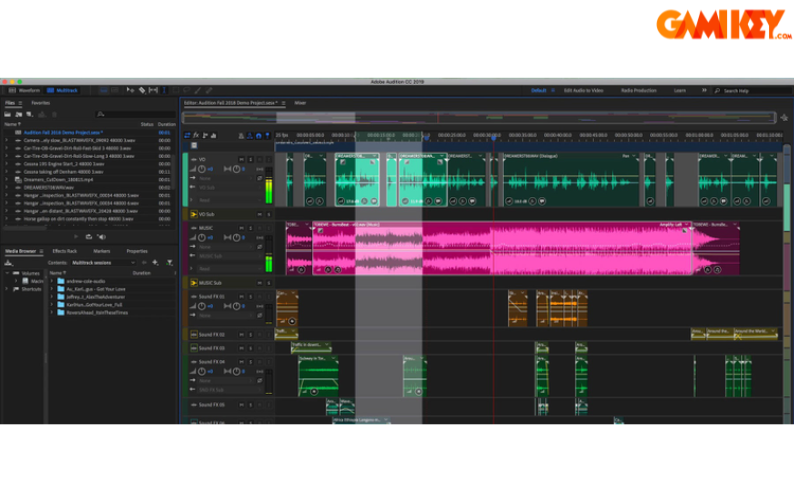Toggle snapping magnet icon in editor
Screen dimensions: 800x500
click(x=259, y=136)
